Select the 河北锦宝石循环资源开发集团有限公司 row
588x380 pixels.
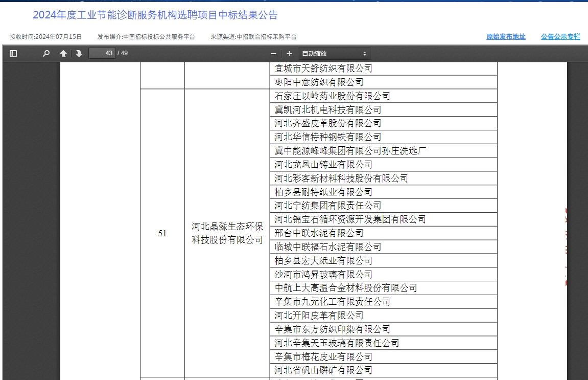[384, 219]
